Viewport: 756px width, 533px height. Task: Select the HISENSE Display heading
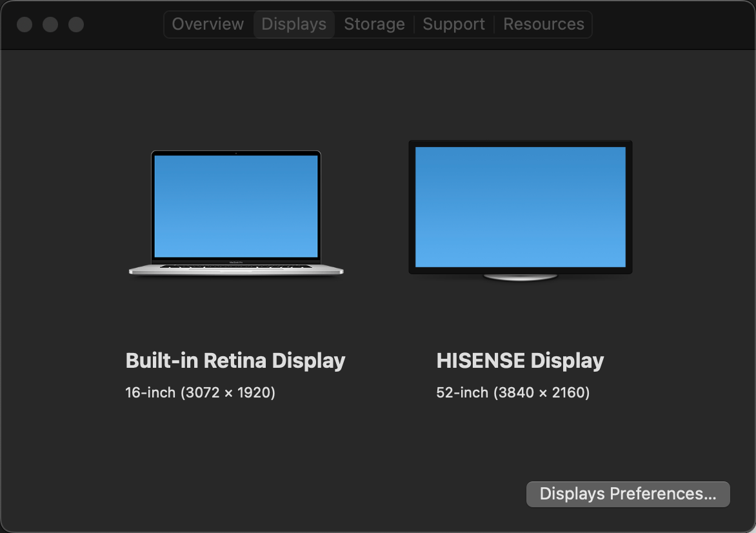[520, 360]
